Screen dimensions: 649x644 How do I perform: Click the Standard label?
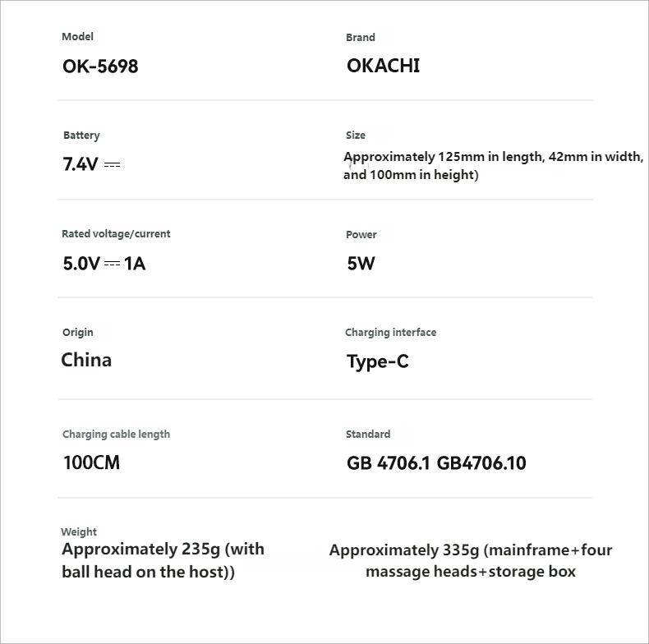point(368,435)
